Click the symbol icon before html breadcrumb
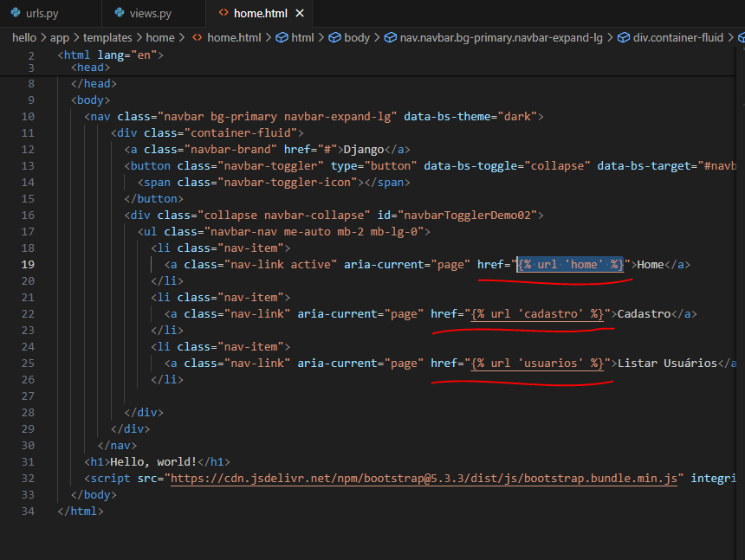 pos(281,38)
